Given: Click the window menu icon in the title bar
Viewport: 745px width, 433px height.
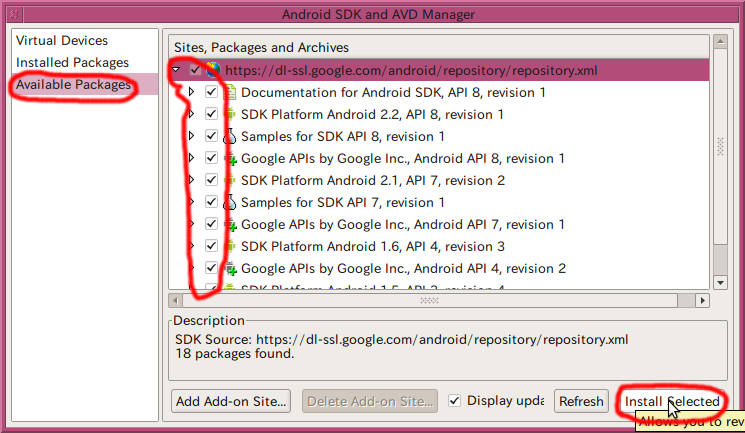Looking at the screenshot, I should point(15,14).
